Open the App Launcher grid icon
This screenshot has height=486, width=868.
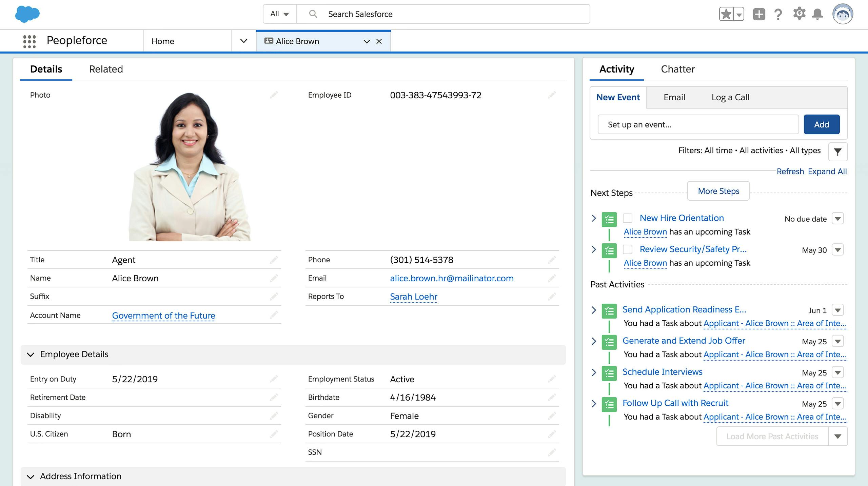(x=29, y=41)
